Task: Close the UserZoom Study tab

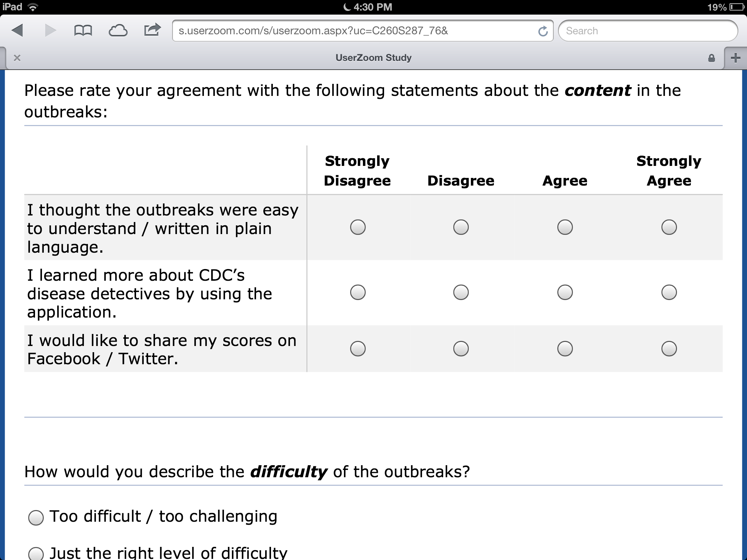Action: (17, 58)
